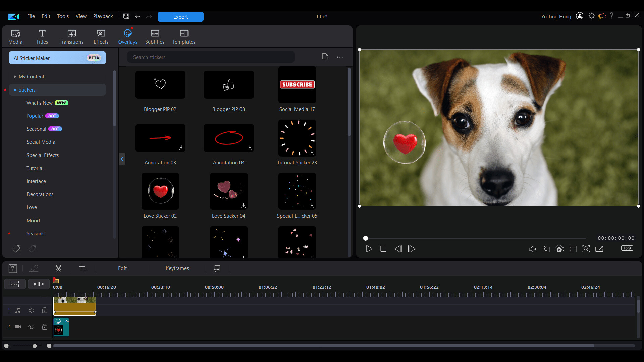The height and width of the screenshot is (362, 644).
Task: Click the Export button
Action: point(180,17)
